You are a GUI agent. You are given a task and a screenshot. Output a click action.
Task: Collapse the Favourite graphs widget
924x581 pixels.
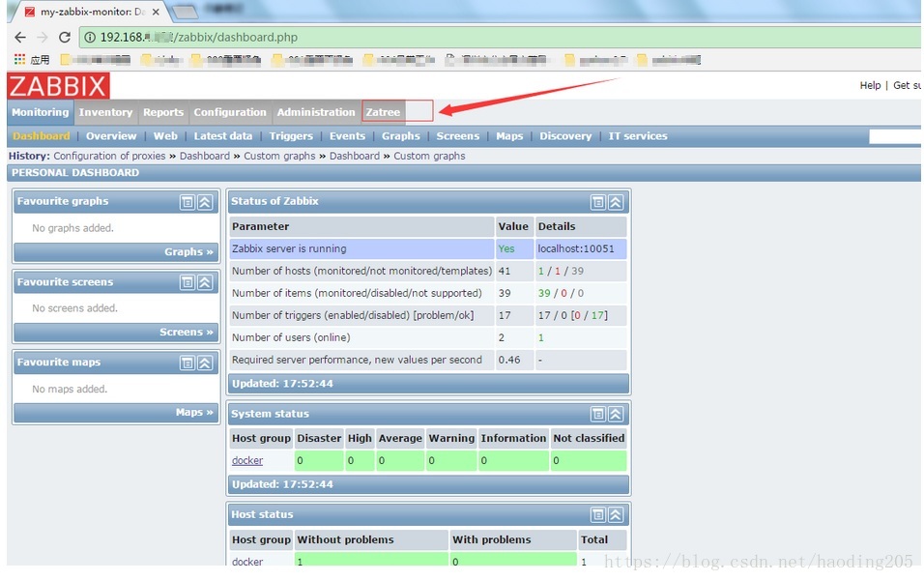click(x=205, y=202)
